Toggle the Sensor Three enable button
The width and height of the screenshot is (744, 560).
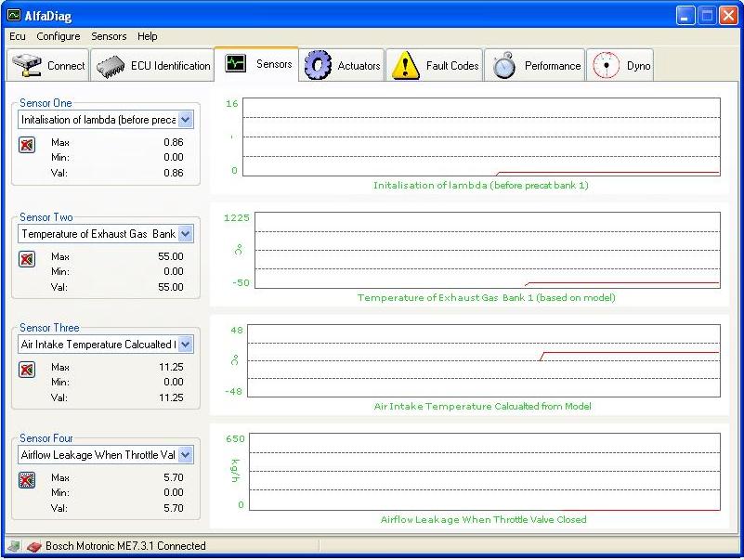pos(27,370)
